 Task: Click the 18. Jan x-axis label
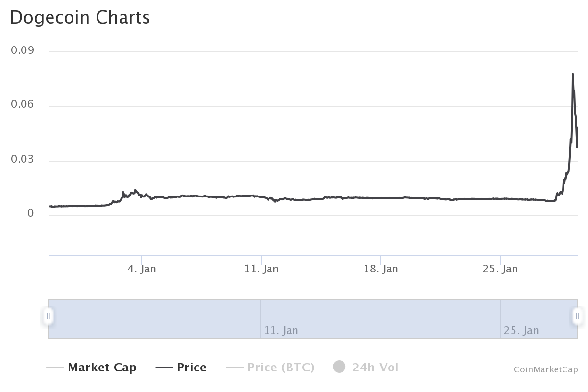[x=381, y=269]
